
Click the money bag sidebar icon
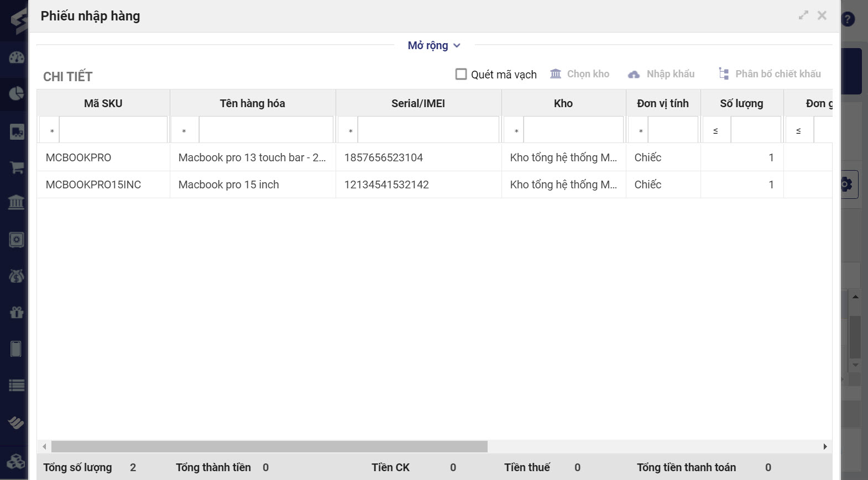[16, 276]
